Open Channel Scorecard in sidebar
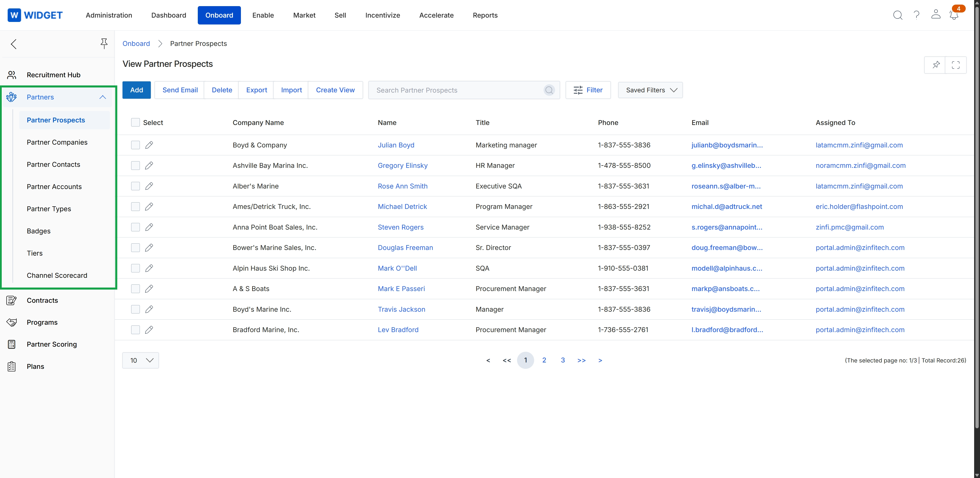Image resolution: width=980 pixels, height=478 pixels. coord(57,275)
